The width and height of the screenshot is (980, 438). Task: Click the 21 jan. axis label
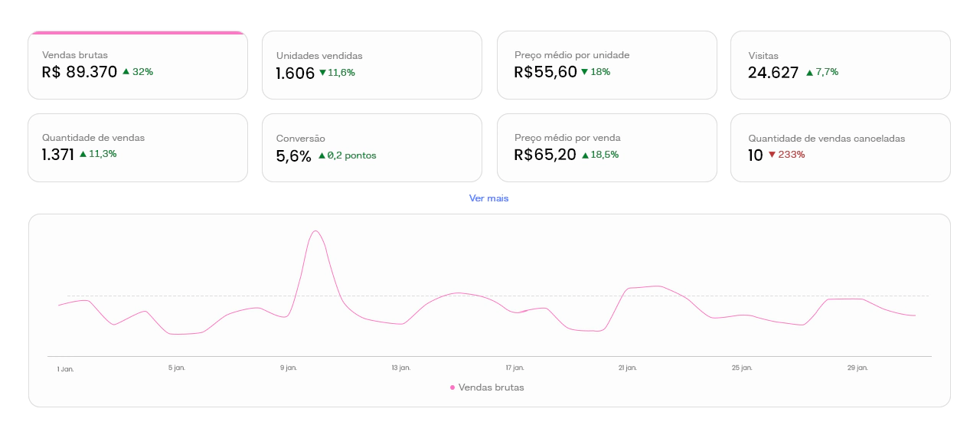point(628,368)
